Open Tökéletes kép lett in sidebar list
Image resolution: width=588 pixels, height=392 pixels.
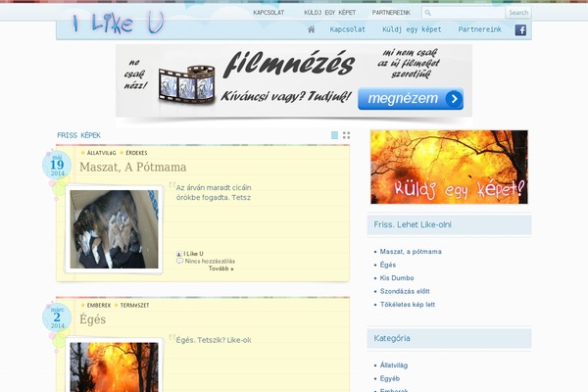point(408,304)
